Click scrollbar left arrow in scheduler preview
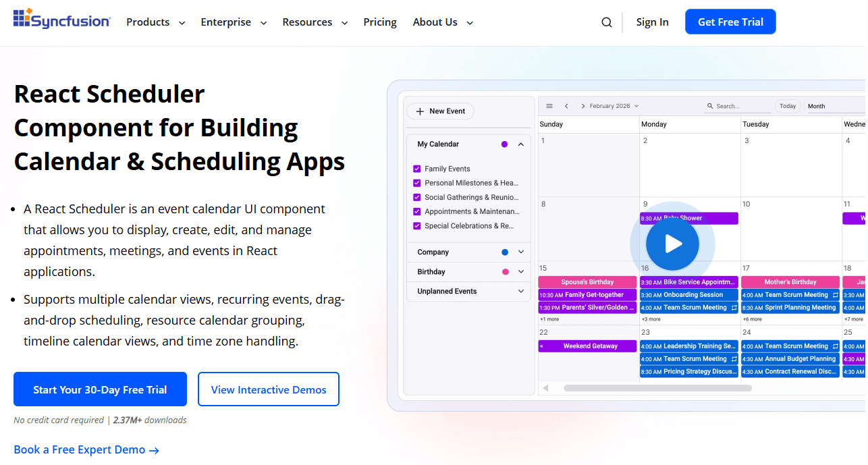Viewport: 868px width, 465px height. [x=545, y=388]
